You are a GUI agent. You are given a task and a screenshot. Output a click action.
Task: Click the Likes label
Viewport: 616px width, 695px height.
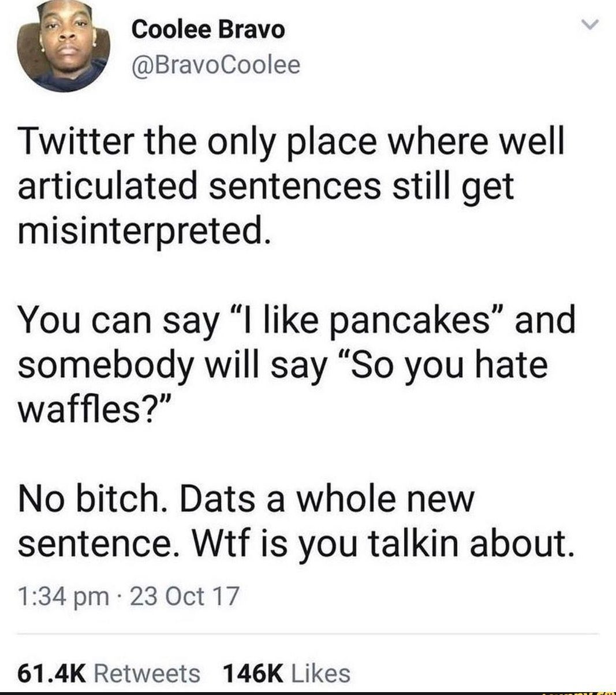pos(321,672)
